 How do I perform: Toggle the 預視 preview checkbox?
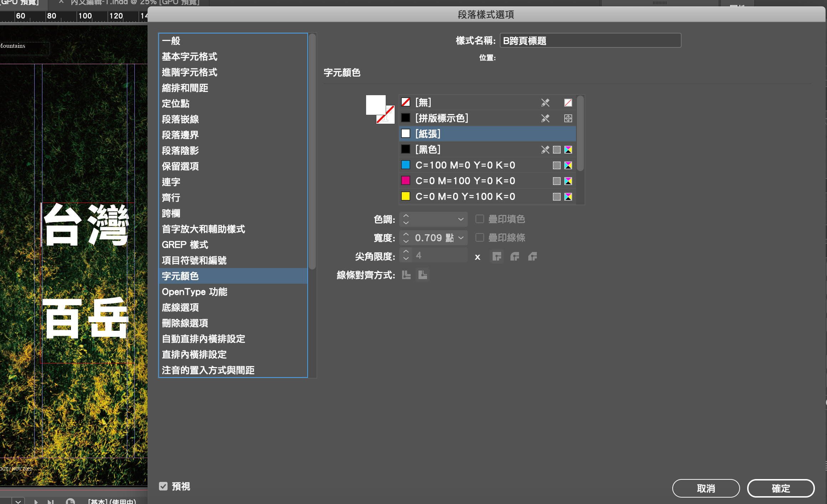pyautogui.click(x=163, y=486)
